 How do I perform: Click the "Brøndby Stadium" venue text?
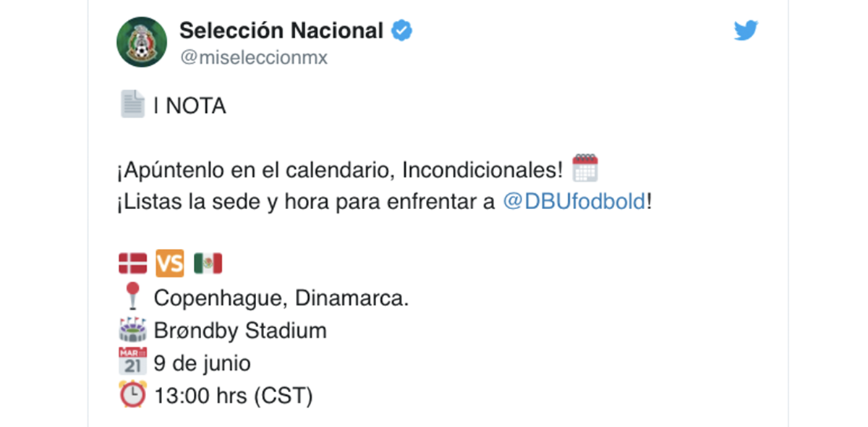pos(240,331)
